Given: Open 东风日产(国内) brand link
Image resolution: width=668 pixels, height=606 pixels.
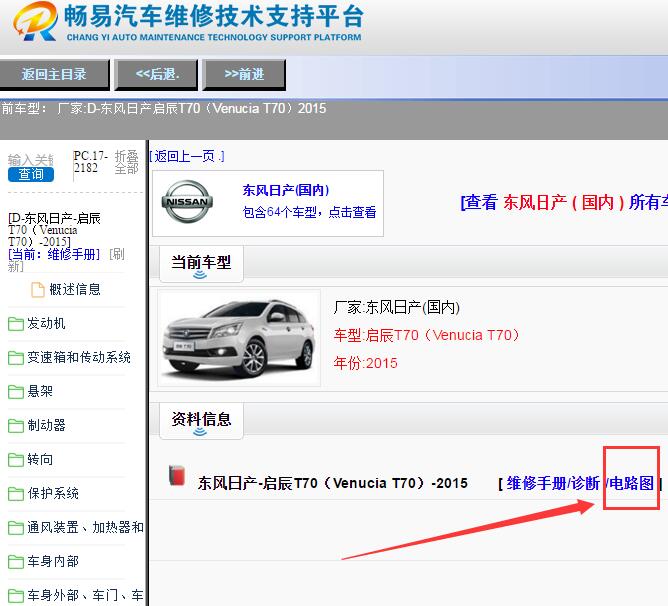Looking at the screenshot, I should pos(285,190).
